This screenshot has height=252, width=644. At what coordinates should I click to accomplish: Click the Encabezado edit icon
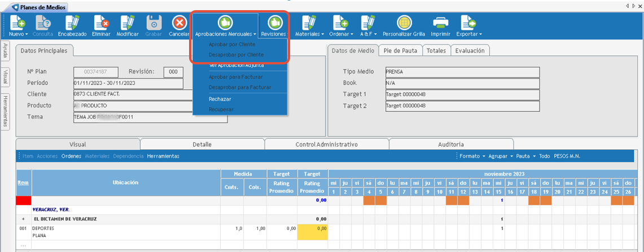tap(72, 22)
